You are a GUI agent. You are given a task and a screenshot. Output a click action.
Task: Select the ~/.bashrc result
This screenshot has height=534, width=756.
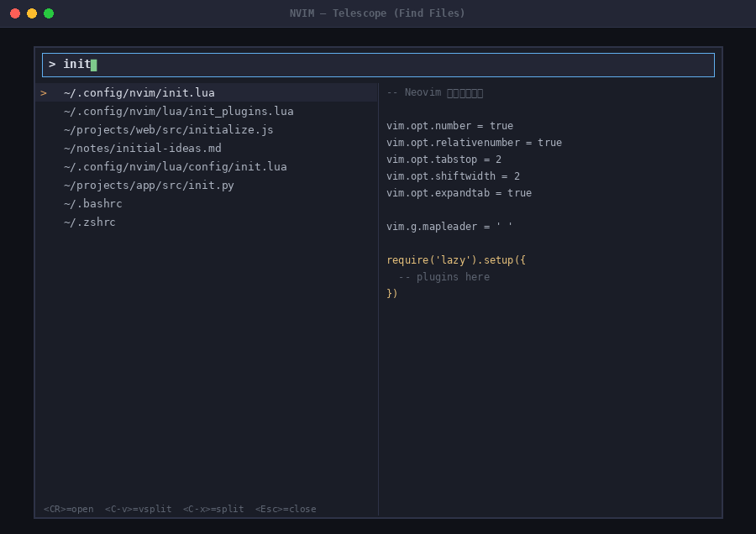point(207,203)
